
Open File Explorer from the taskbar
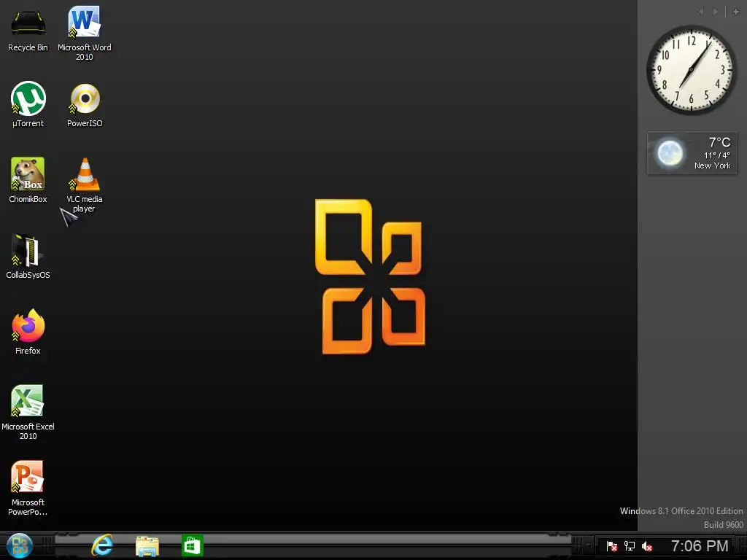click(x=147, y=545)
